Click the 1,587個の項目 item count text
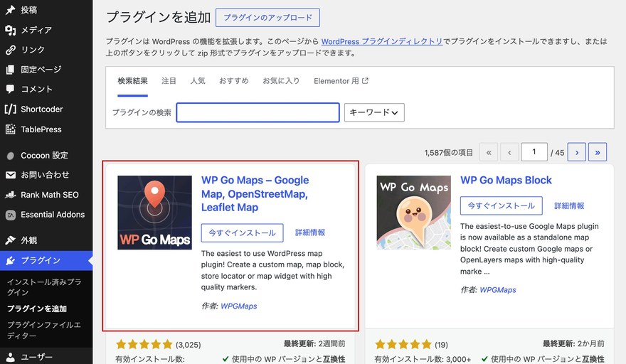626x364 pixels. (x=448, y=152)
